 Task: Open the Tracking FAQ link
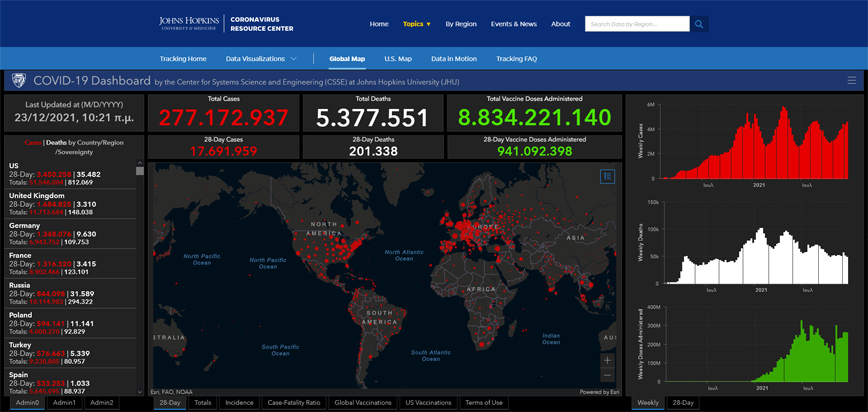(516, 59)
